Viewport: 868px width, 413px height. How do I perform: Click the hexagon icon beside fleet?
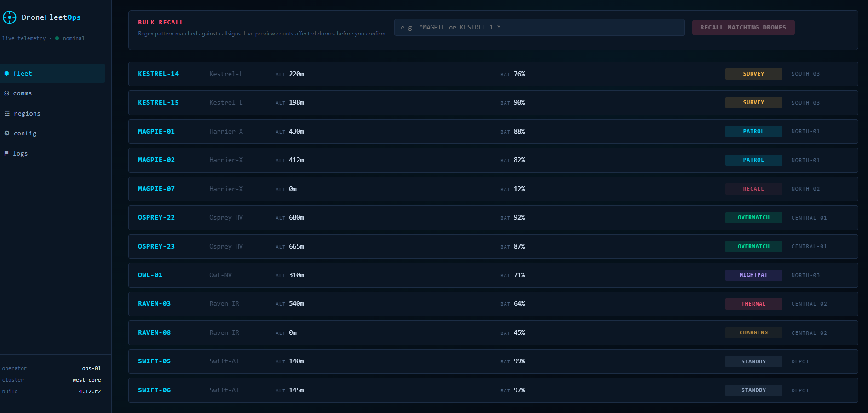pyautogui.click(x=6, y=73)
